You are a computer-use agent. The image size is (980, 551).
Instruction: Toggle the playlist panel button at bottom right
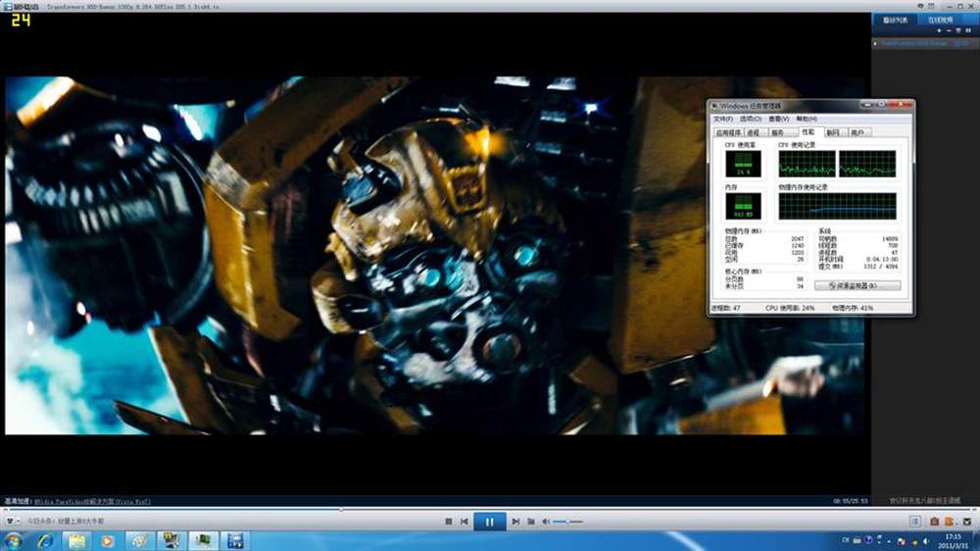(915, 522)
